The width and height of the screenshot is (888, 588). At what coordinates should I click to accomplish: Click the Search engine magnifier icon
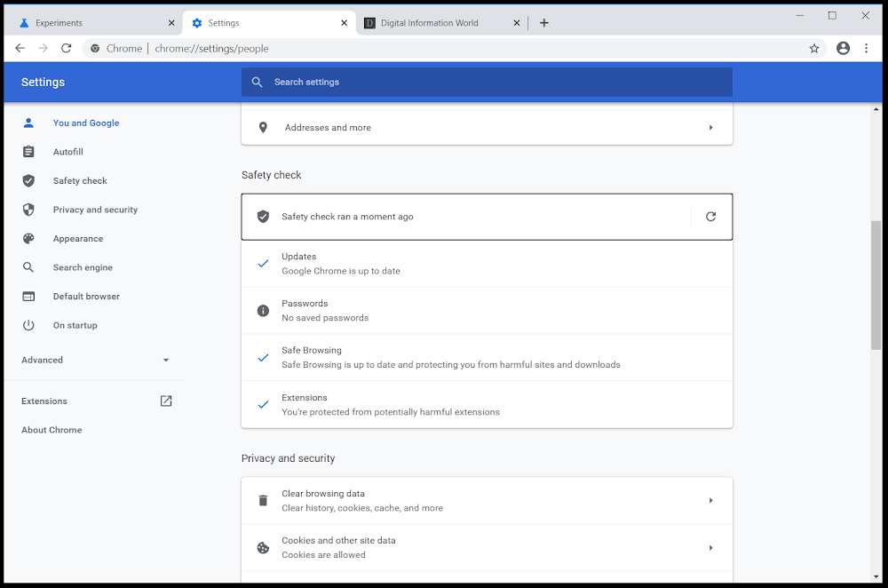pos(28,266)
